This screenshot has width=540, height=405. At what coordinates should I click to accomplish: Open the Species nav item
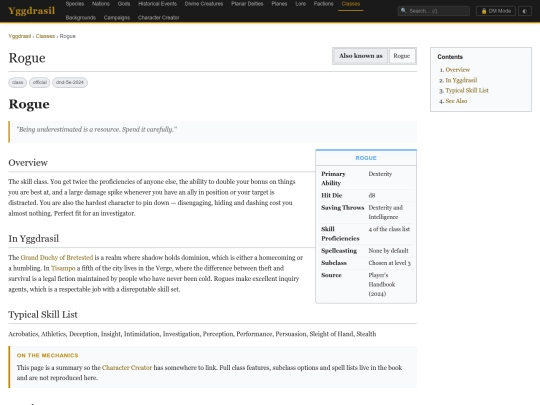point(75,4)
